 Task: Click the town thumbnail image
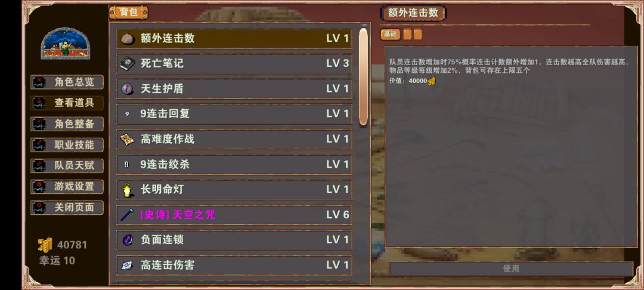66,44
